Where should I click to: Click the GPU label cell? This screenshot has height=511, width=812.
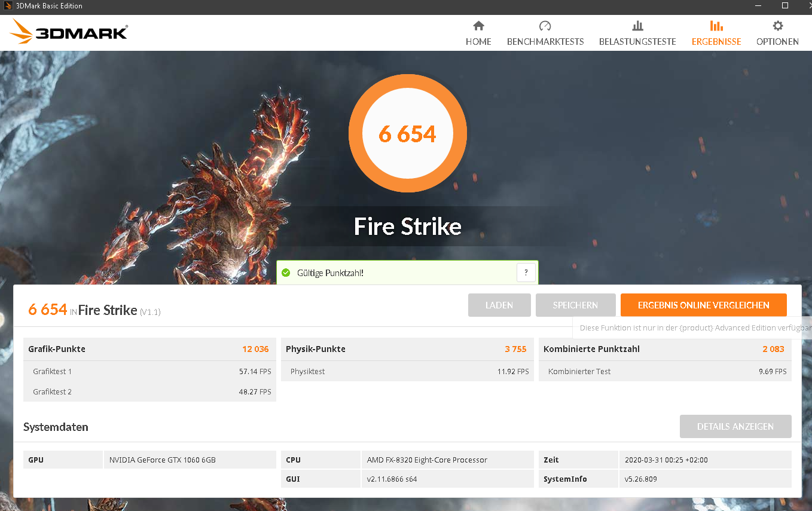[x=63, y=460]
